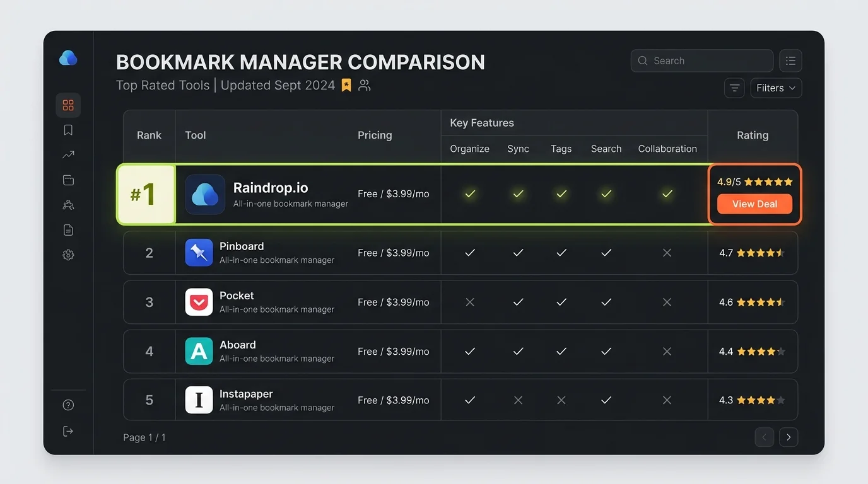Click the Sync X mark for Instapaper
Image resolution: width=868 pixels, height=484 pixels.
coord(518,400)
